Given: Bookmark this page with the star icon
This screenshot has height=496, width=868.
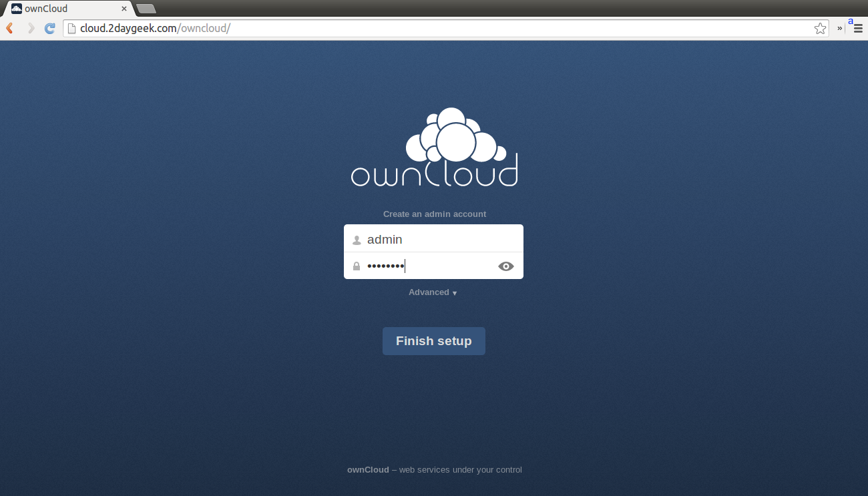Looking at the screenshot, I should 820,28.
